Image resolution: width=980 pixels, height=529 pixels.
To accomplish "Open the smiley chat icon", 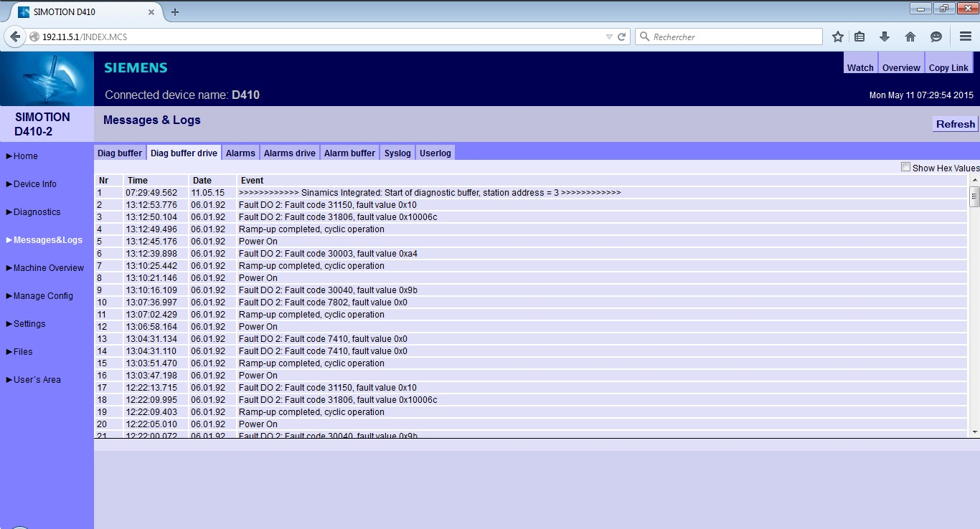I will pos(936,37).
